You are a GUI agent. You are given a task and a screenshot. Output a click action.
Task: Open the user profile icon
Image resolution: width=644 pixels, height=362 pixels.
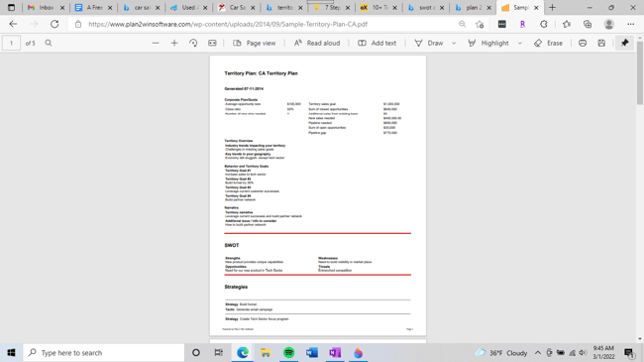click(x=609, y=24)
